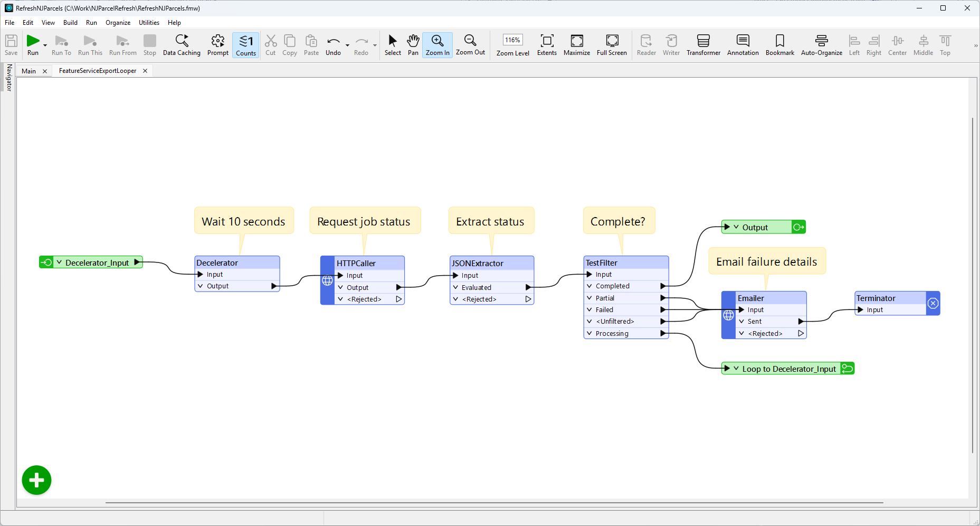Activate the Pan hand tool
This screenshot has width=980, height=526.
413,45
